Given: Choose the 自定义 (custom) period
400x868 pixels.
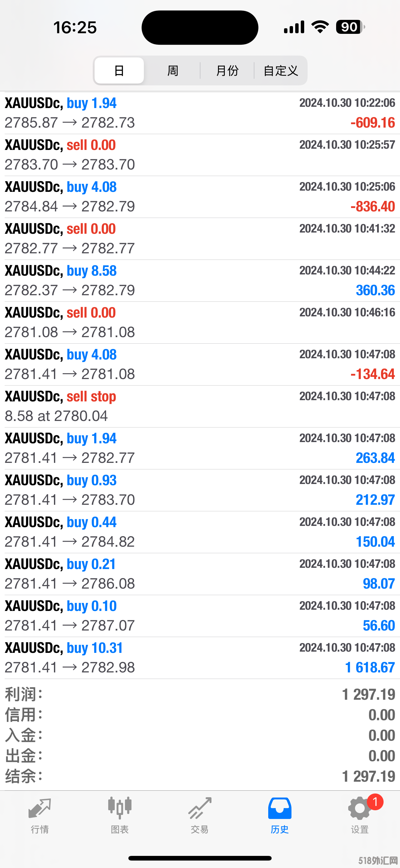Looking at the screenshot, I should pos(281,70).
